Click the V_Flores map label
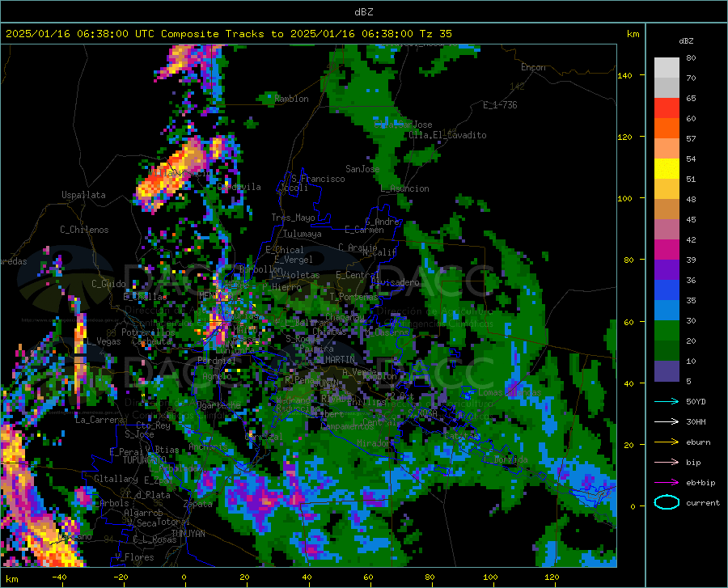The image size is (728, 588). pos(134,557)
